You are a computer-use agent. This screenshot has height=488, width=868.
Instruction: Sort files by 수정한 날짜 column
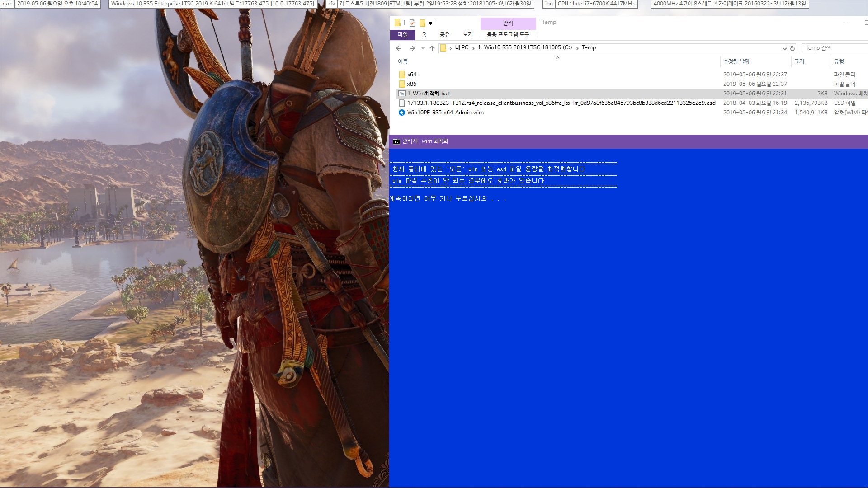(x=755, y=61)
